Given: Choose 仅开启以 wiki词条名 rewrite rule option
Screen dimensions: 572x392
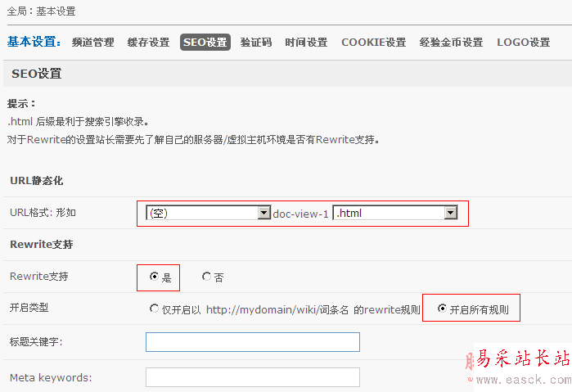Looking at the screenshot, I should pyautogui.click(x=154, y=309).
